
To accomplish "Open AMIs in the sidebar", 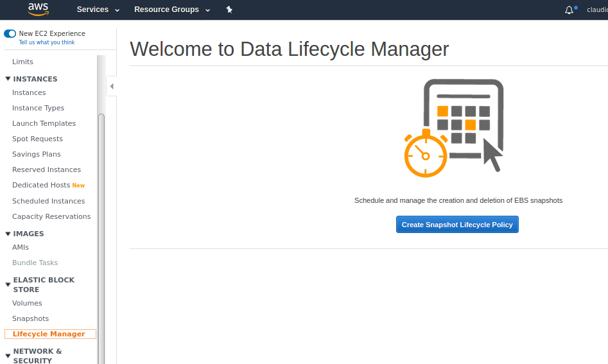I will point(20,247).
